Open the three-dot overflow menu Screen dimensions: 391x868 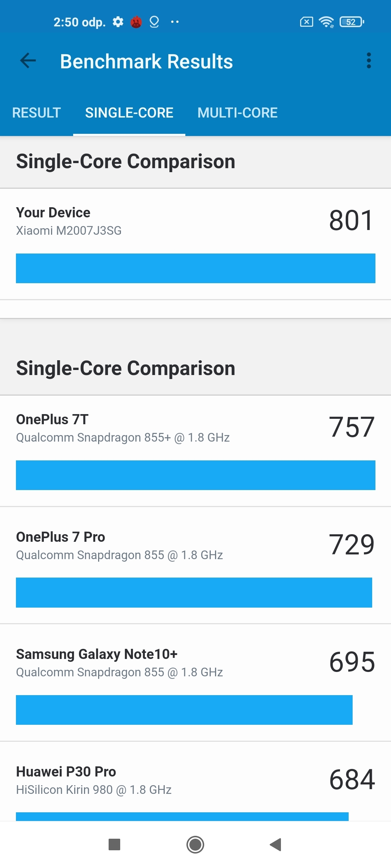pyautogui.click(x=369, y=61)
